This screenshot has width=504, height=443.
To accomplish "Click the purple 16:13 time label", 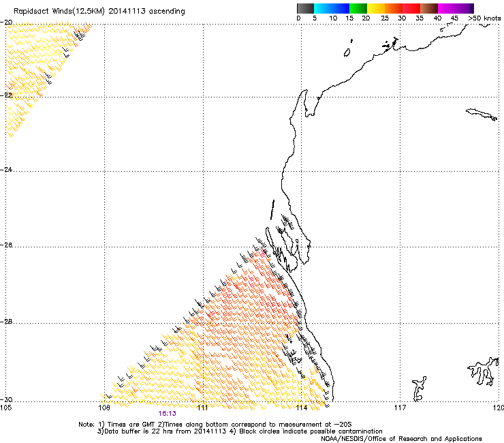I will click(167, 414).
